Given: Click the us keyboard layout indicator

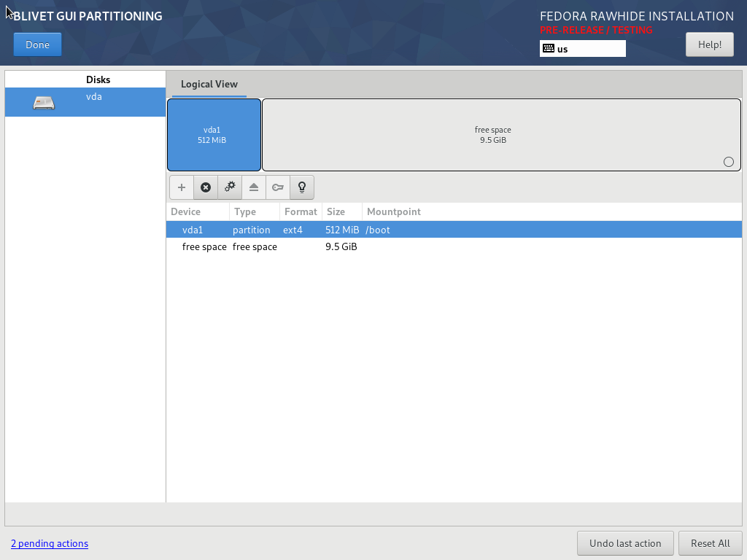Looking at the screenshot, I should point(583,49).
